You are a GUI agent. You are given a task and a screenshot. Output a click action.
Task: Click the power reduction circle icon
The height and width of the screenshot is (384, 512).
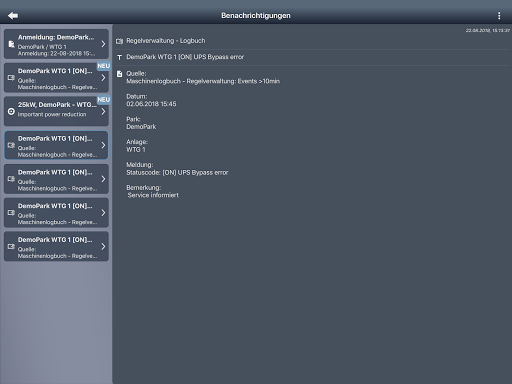tap(11, 111)
